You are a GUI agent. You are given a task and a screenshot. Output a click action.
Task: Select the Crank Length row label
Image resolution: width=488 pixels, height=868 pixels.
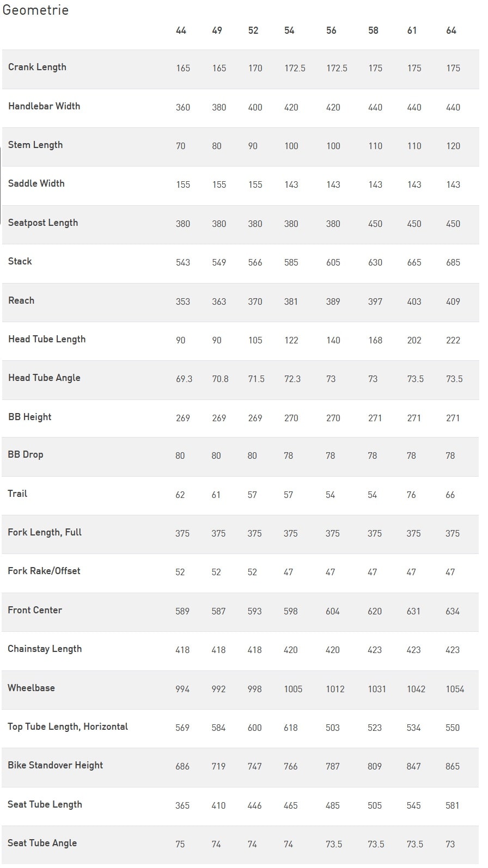click(x=37, y=67)
